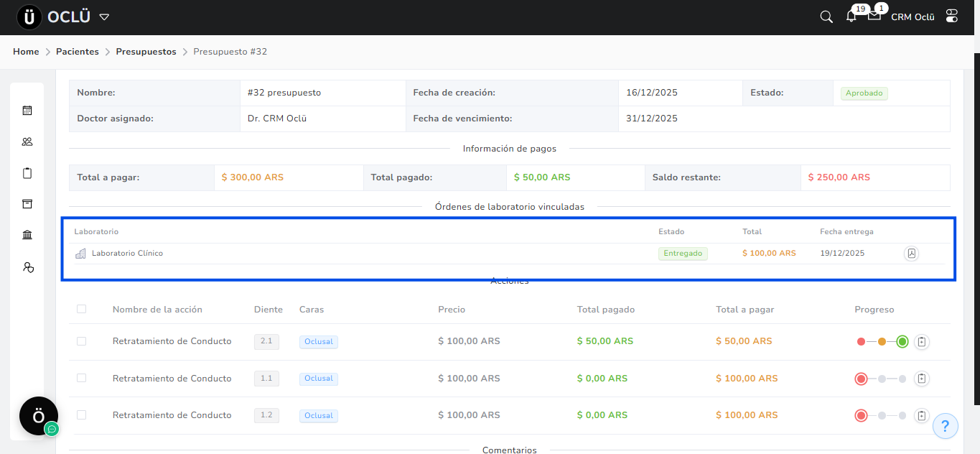This screenshot has width=980, height=454.
Task: Click the Progreso column header
Action: click(874, 310)
